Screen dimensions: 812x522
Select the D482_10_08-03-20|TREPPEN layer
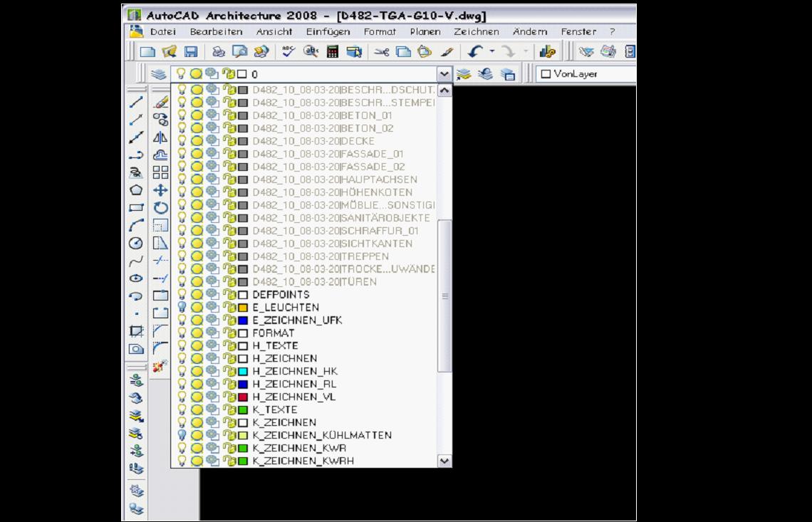[x=321, y=256]
